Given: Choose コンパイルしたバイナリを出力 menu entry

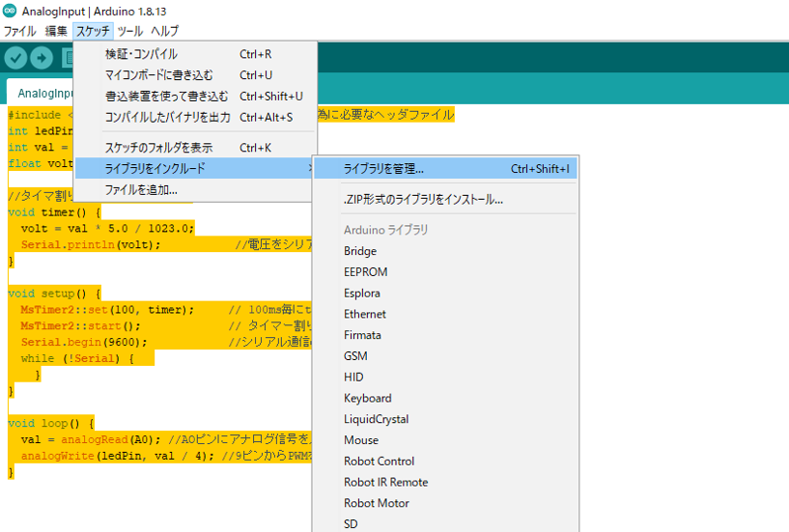Looking at the screenshot, I should (x=195, y=117).
